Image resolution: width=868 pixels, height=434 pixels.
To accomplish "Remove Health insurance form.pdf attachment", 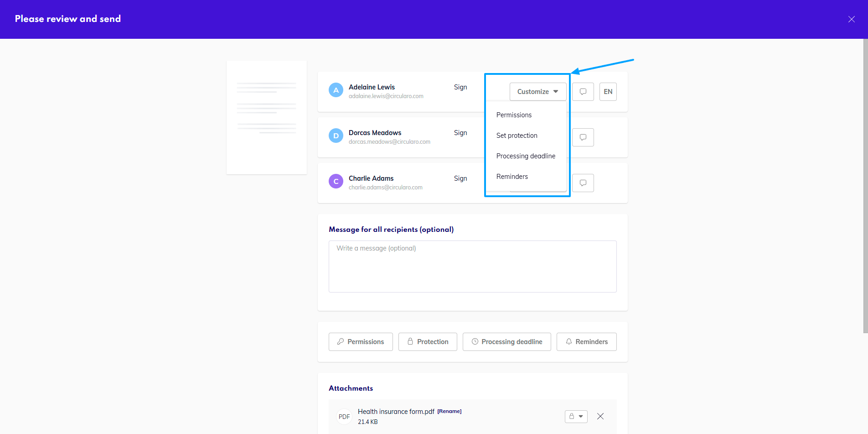I will point(600,416).
